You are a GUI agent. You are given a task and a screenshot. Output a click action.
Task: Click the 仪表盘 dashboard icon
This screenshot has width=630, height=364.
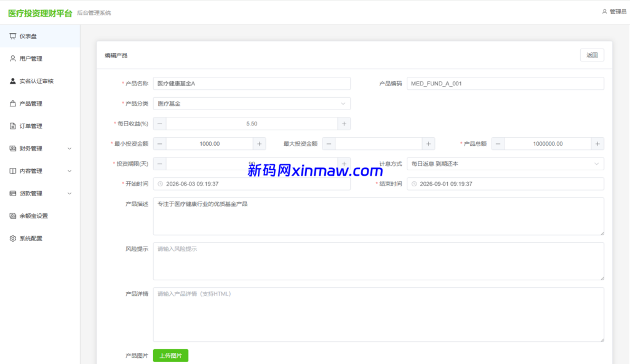(13, 36)
